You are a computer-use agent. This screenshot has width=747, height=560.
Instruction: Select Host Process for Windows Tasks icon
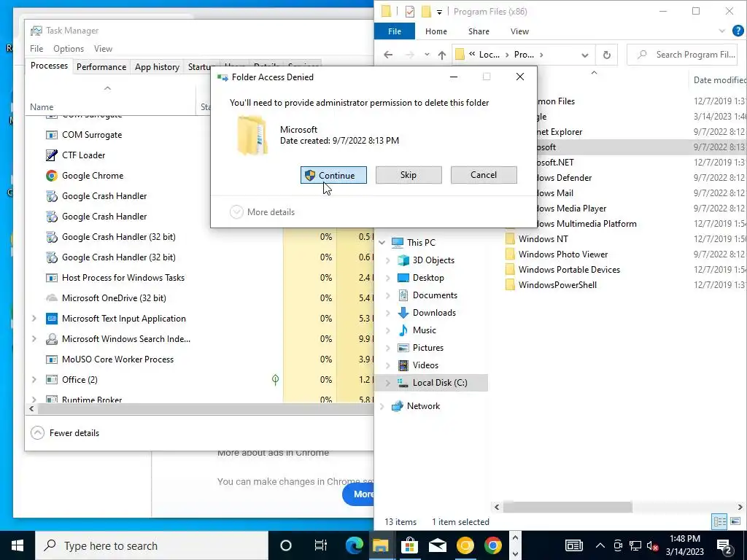tap(52, 278)
